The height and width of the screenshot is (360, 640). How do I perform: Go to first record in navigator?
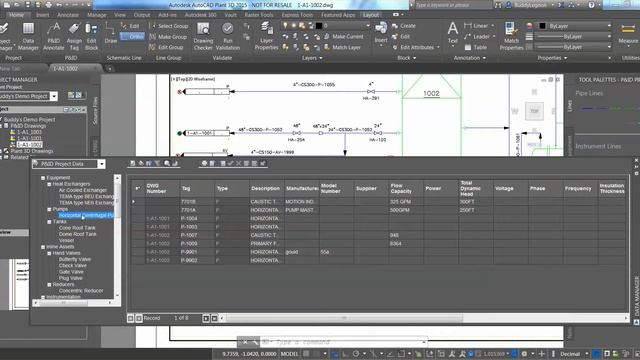click(x=131, y=318)
